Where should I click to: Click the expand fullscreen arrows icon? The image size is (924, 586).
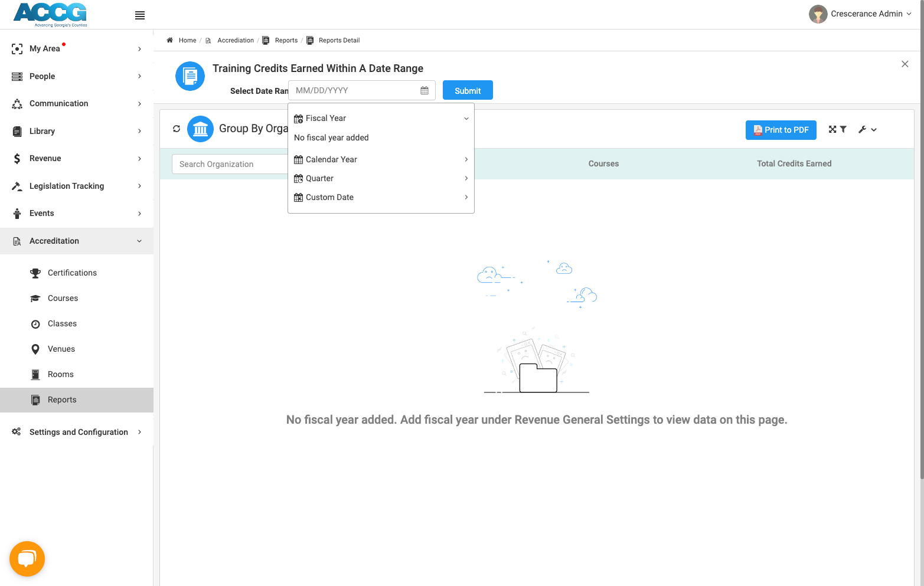click(832, 129)
